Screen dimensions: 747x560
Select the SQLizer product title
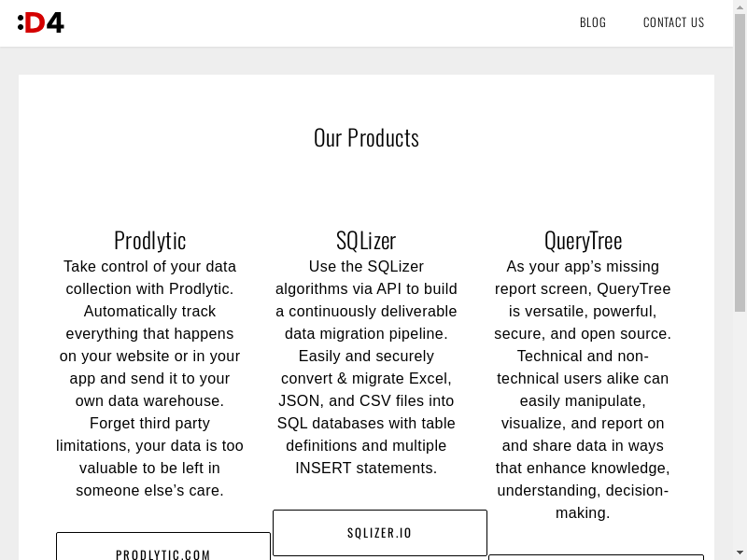tap(366, 240)
